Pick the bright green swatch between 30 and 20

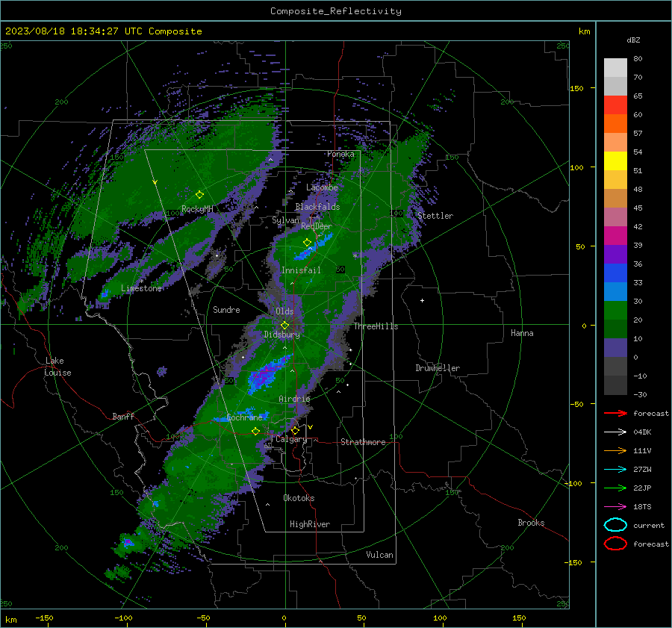click(615, 311)
